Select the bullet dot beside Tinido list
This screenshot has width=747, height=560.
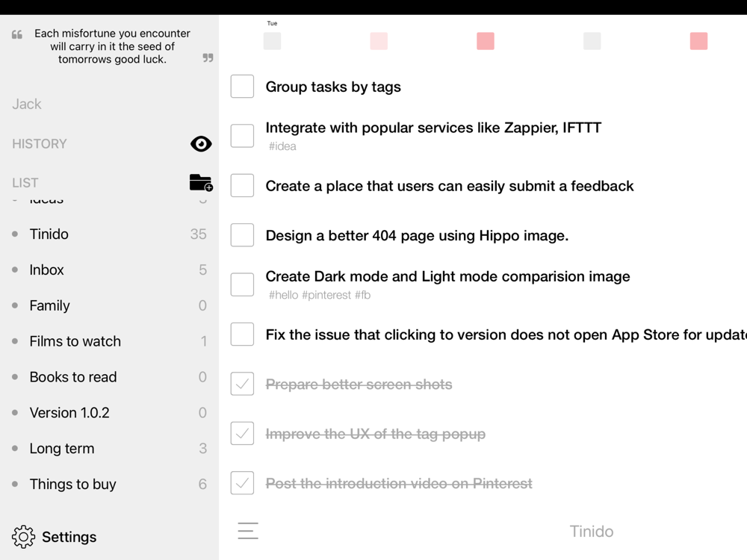(x=15, y=234)
